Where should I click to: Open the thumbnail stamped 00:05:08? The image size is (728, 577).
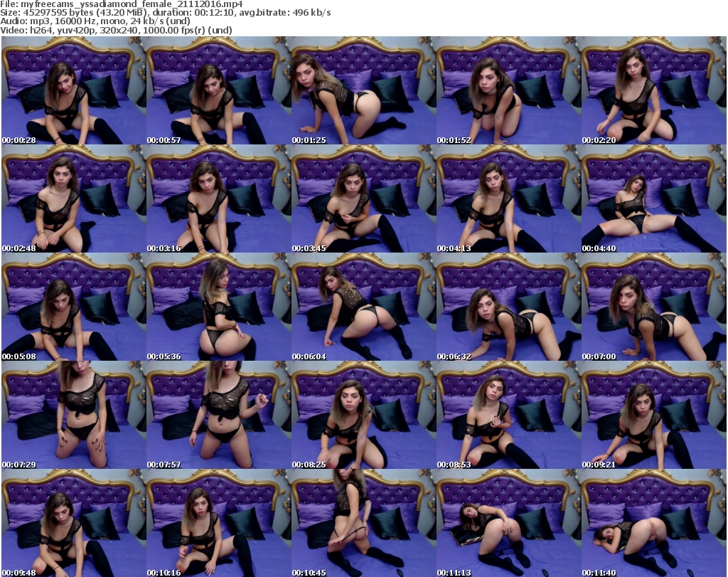[x=74, y=307]
